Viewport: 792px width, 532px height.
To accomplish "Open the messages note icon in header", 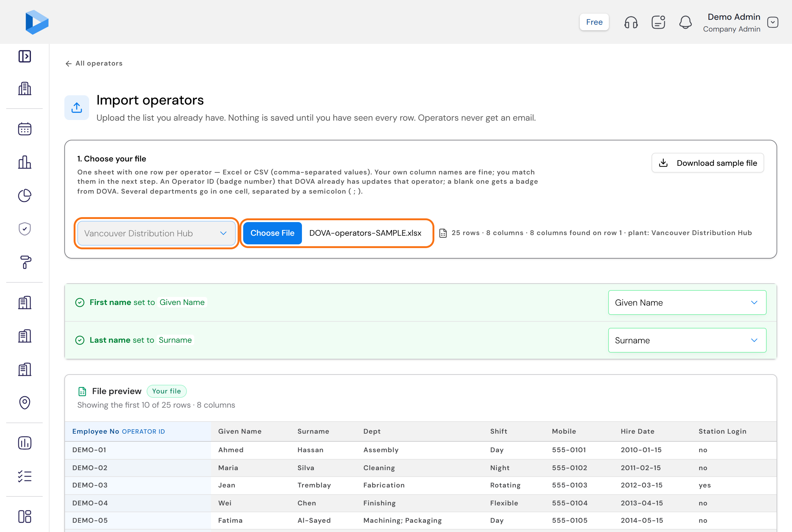I will point(658,22).
